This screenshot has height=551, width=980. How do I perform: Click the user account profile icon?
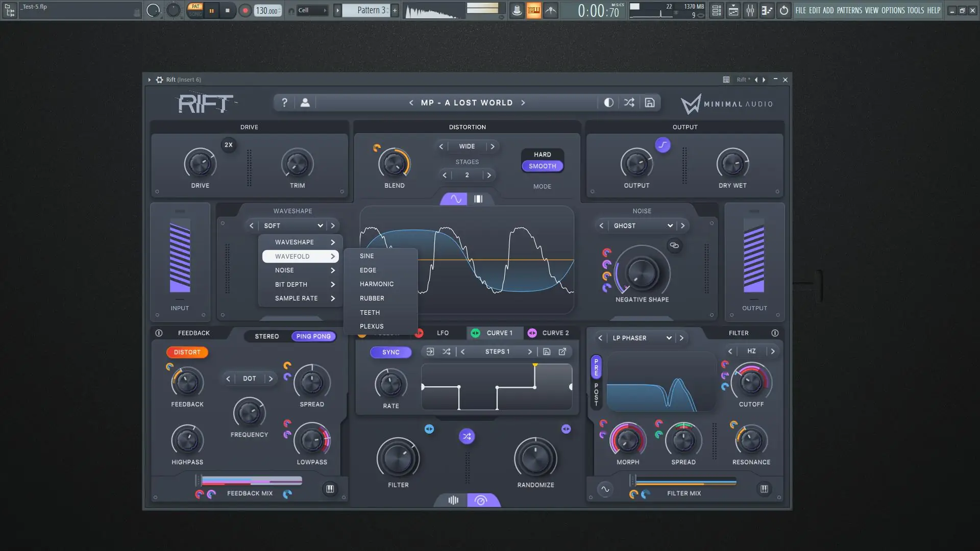(305, 103)
